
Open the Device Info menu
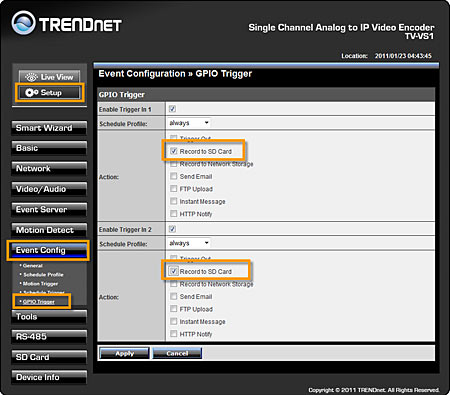point(49,377)
